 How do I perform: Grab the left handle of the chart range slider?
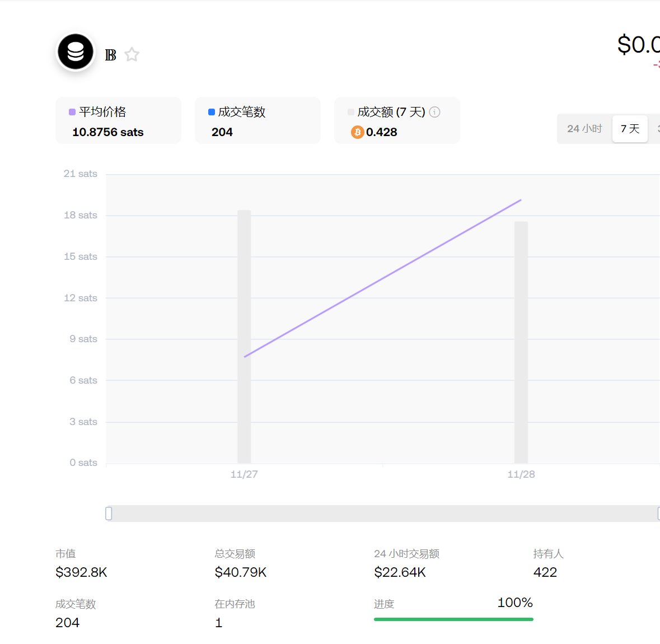[109, 514]
